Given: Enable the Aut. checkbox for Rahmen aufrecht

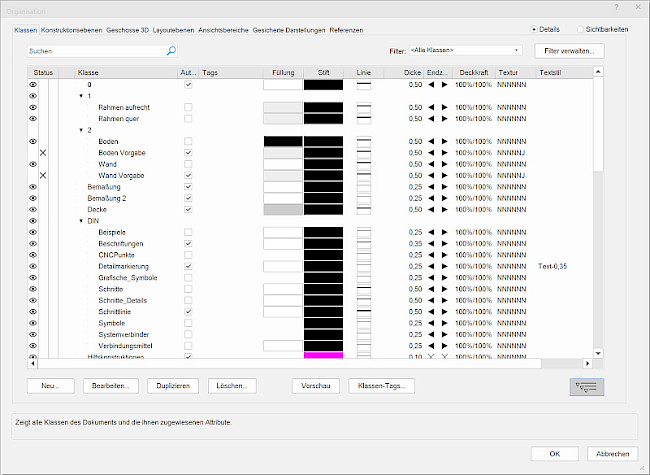Looking at the screenshot, I should point(188,107).
